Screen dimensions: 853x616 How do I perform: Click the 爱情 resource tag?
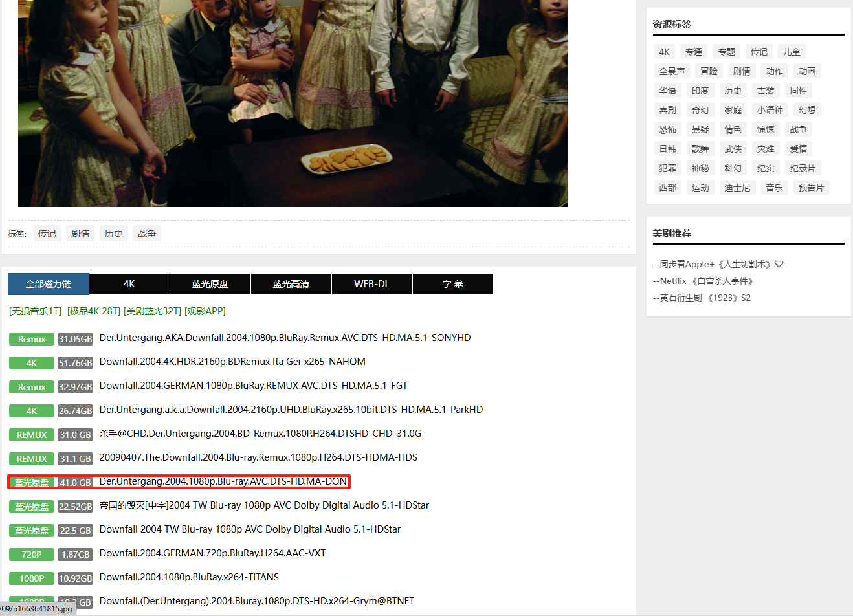click(x=799, y=149)
